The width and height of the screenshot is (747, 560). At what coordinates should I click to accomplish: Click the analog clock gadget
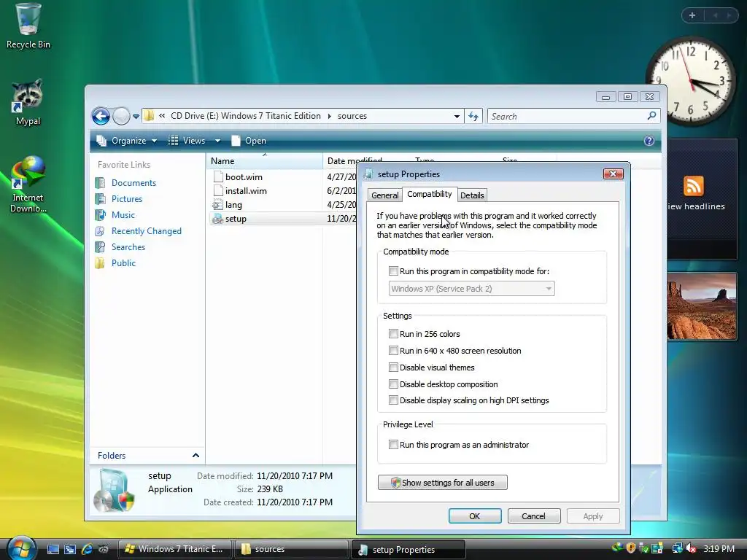click(690, 81)
